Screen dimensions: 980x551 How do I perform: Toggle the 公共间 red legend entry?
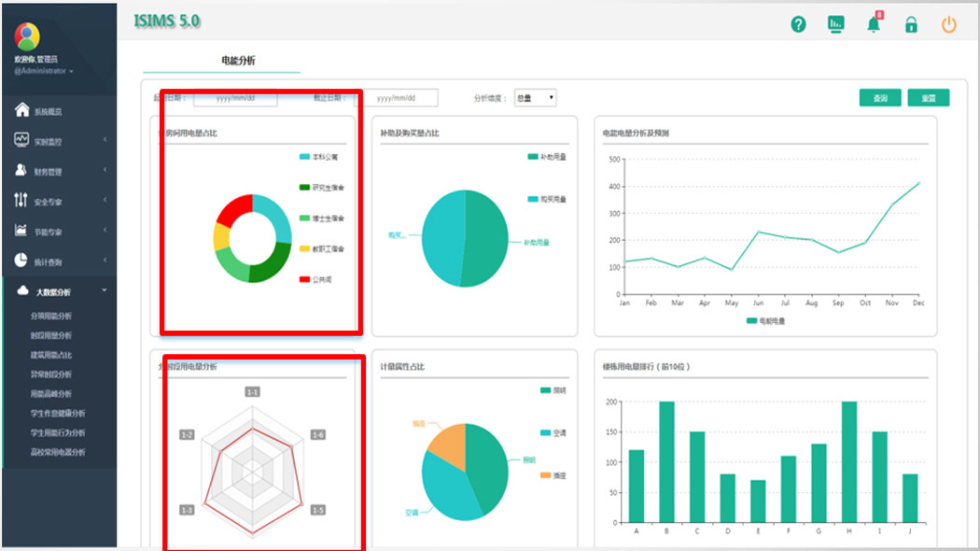(315, 279)
